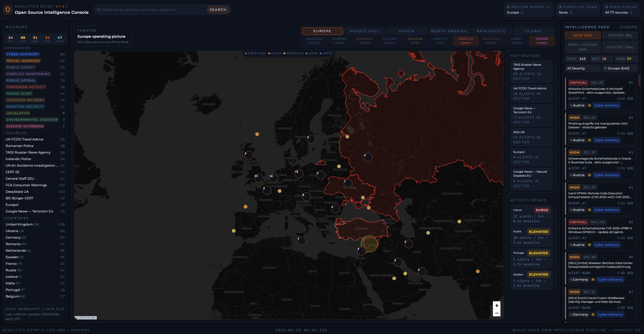Zoom out on the map with minus icon
This screenshot has width=644, height=334.
[x=496, y=313]
